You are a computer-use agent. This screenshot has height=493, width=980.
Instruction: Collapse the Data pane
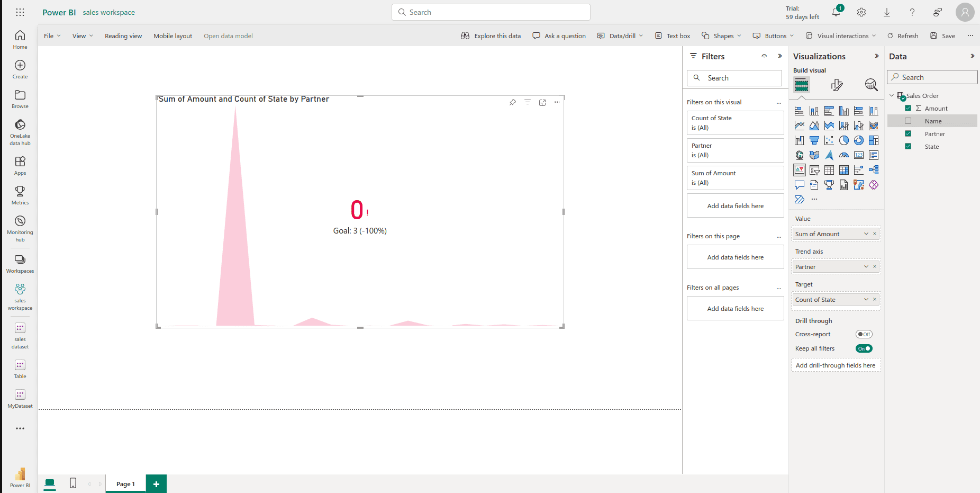(x=973, y=56)
